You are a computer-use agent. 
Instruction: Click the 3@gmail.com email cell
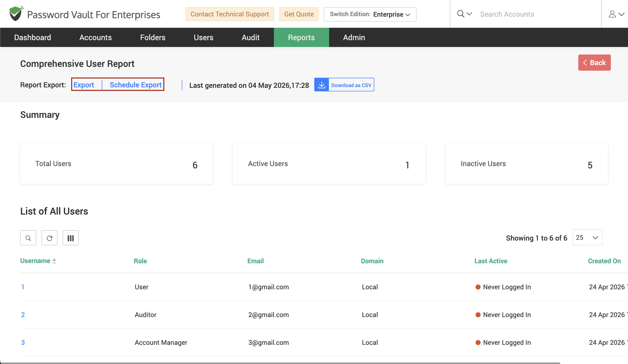click(x=269, y=343)
